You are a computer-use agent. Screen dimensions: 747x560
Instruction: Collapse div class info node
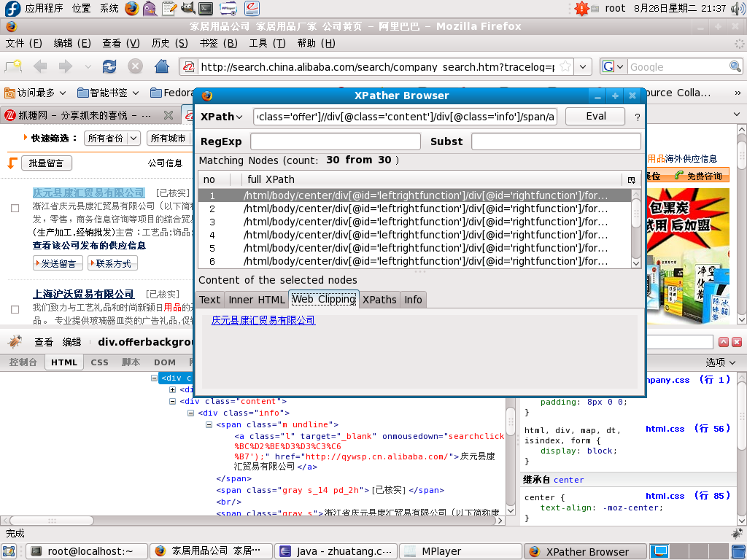click(x=190, y=413)
